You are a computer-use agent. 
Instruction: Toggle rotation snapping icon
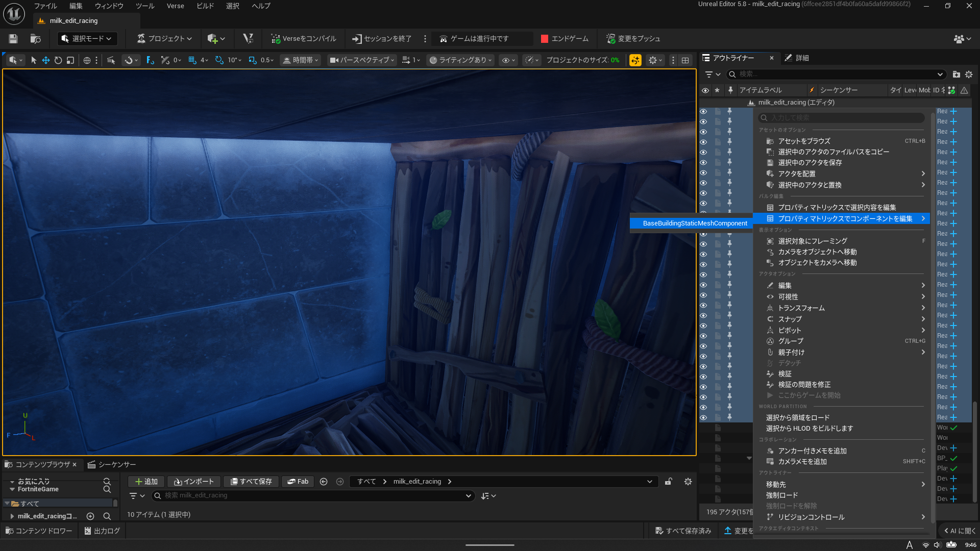[x=219, y=60]
